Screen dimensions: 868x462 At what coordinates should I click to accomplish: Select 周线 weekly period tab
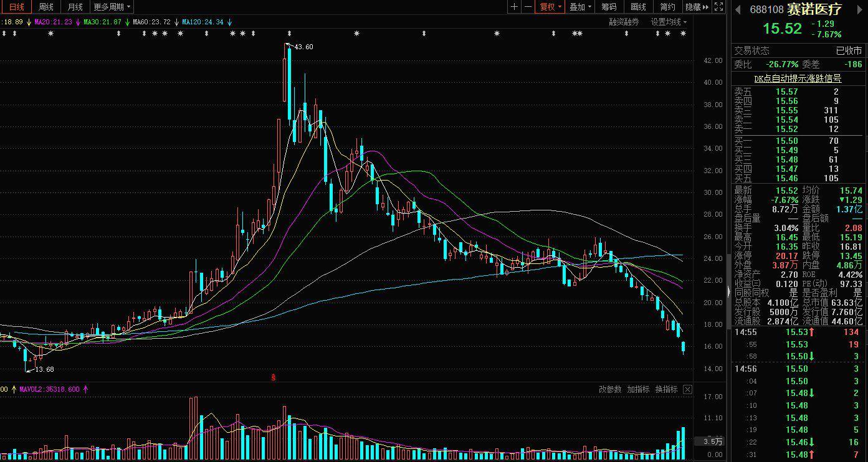tap(45, 7)
